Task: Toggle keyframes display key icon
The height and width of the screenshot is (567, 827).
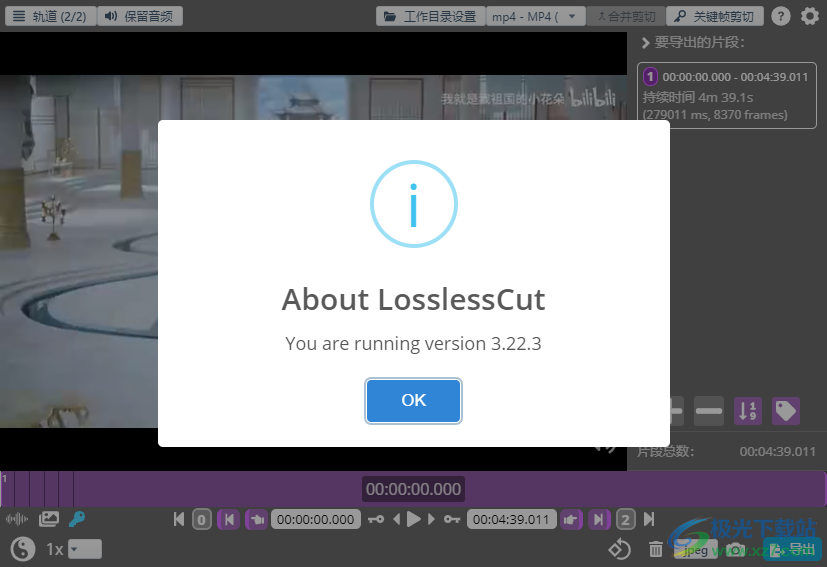Action: tap(77, 520)
